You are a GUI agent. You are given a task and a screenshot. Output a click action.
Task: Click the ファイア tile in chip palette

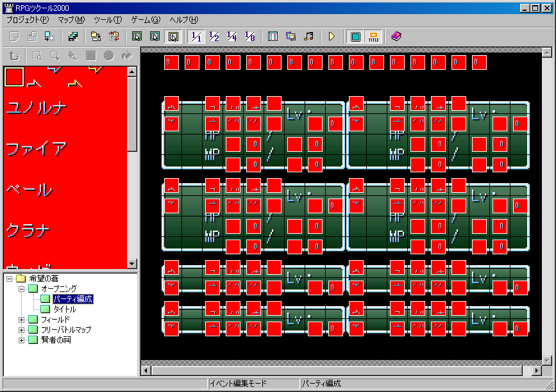pos(36,149)
